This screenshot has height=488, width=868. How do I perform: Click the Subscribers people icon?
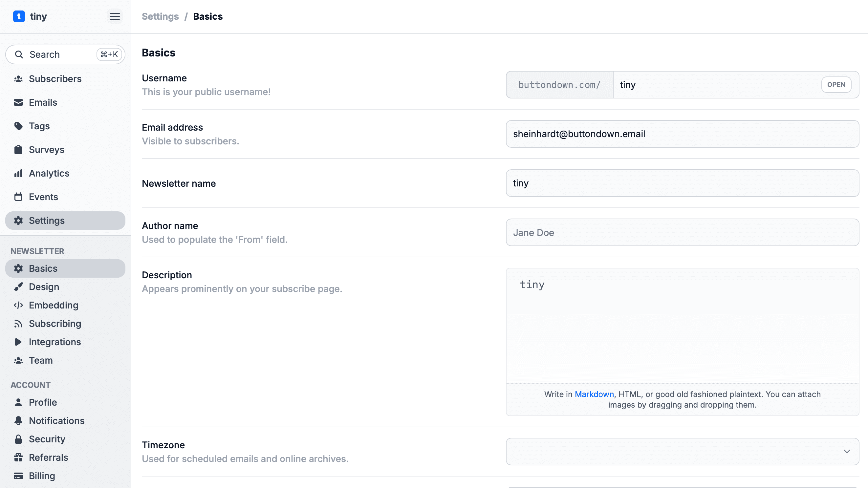pyautogui.click(x=18, y=79)
